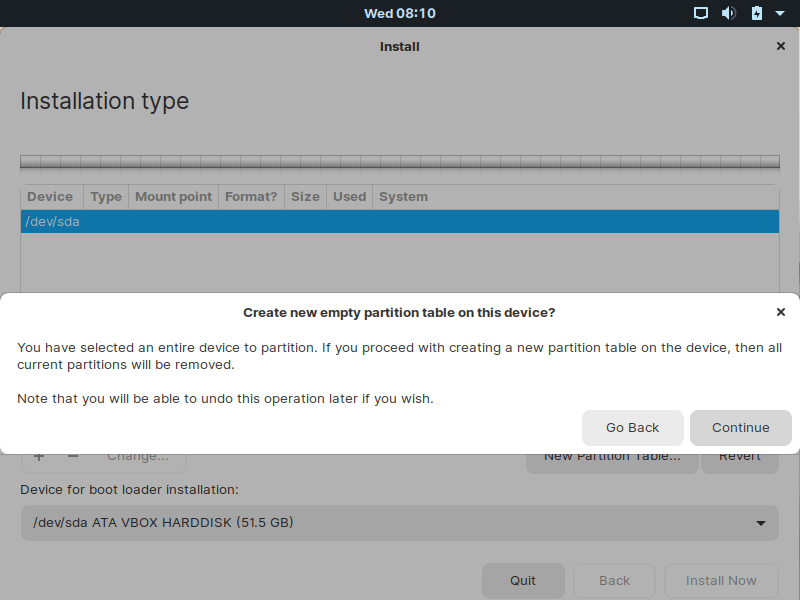This screenshot has height=600, width=800.
Task: Open the volume speaker icon
Action: [x=729, y=13]
